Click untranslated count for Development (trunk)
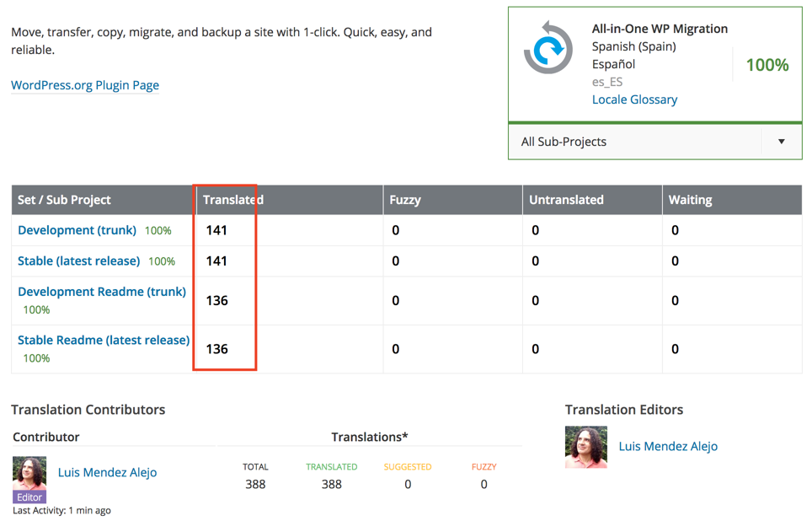The image size is (812, 521). pyautogui.click(x=536, y=230)
